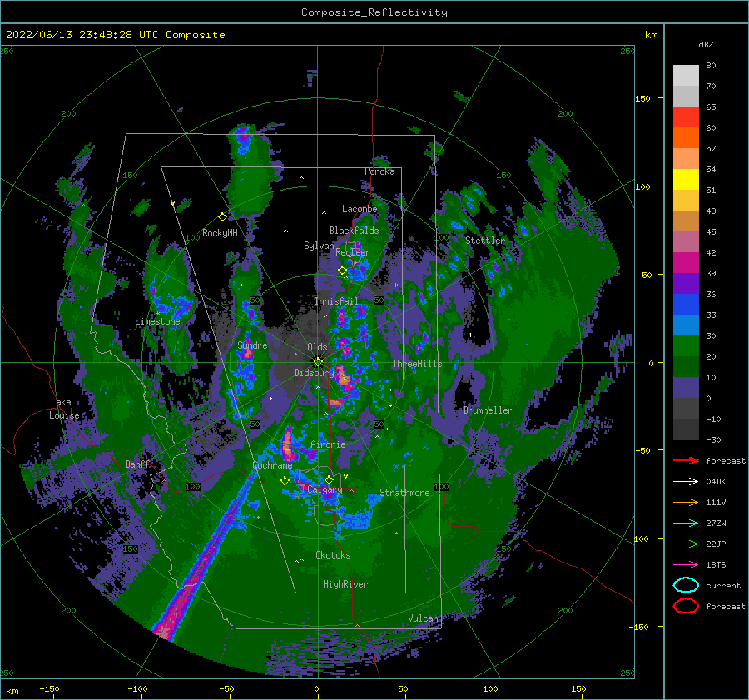Image resolution: width=749 pixels, height=700 pixels.
Task: Select the dark orange swatch under 60
Action: point(686,138)
